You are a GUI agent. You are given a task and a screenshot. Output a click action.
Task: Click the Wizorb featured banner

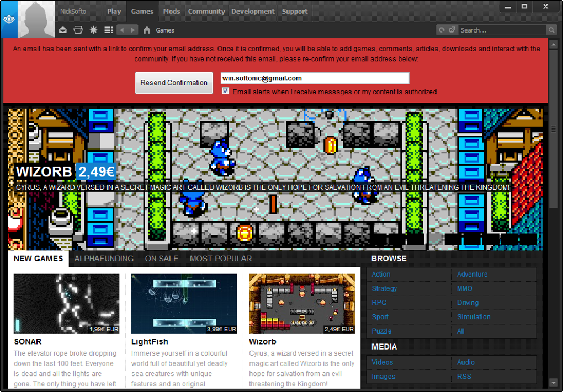pyautogui.click(x=275, y=179)
